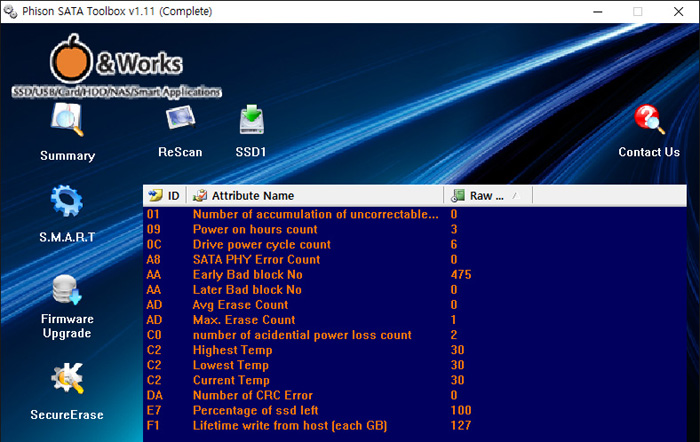This screenshot has height=442, width=700.
Task: Select the SSD1 drive icon
Action: (x=252, y=120)
